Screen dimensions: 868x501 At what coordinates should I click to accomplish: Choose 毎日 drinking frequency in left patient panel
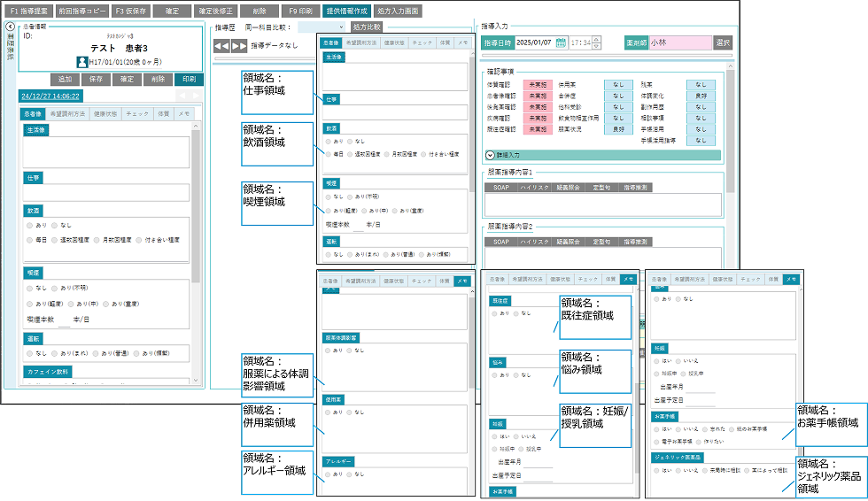click(30, 240)
